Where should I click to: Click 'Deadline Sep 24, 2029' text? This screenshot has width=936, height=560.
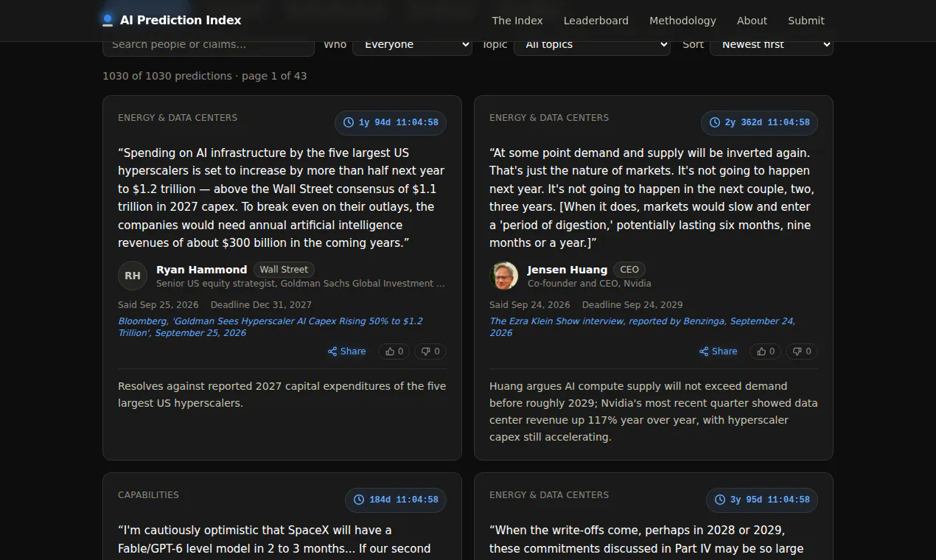point(632,305)
